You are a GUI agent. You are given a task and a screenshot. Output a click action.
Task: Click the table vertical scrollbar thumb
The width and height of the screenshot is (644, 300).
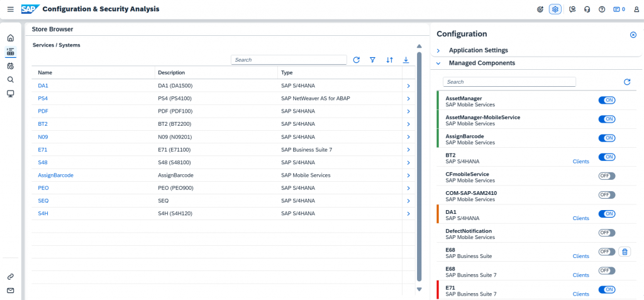click(x=419, y=167)
